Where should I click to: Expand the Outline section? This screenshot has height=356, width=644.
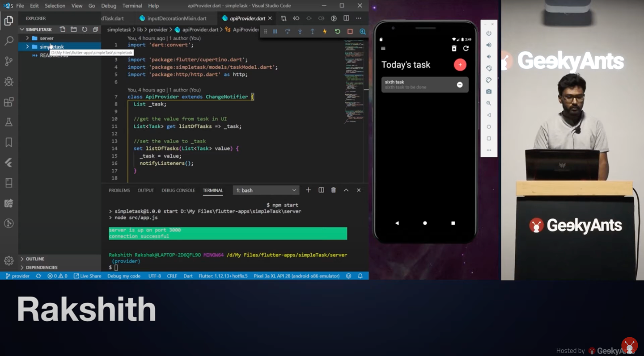pos(35,259)
